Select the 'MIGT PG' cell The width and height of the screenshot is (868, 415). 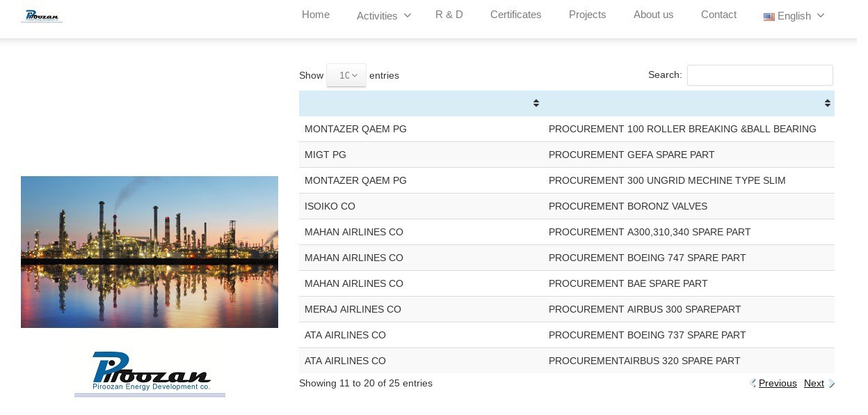(421, 155)
